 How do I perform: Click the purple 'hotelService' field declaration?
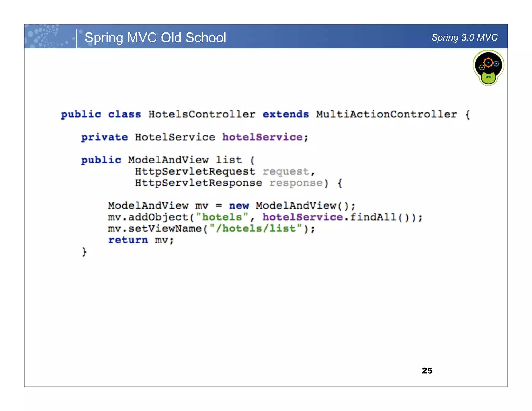(262, 137)
